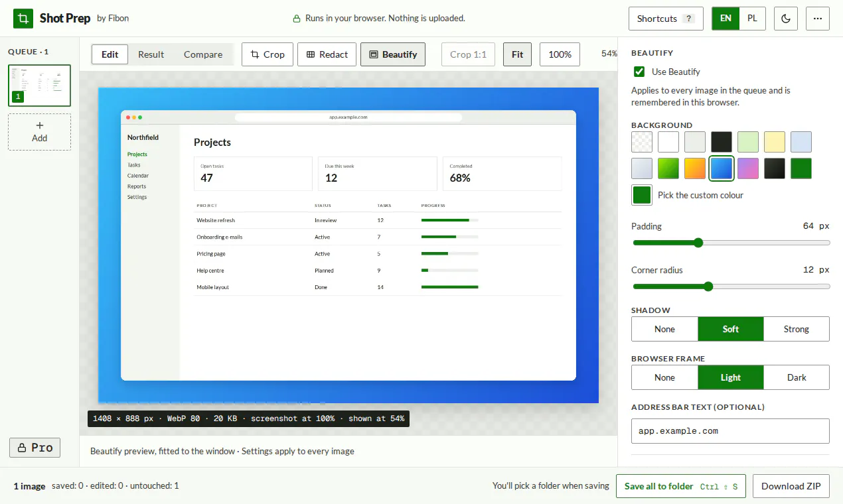Show the keyboard Shortcuts help

click(666, 19)
